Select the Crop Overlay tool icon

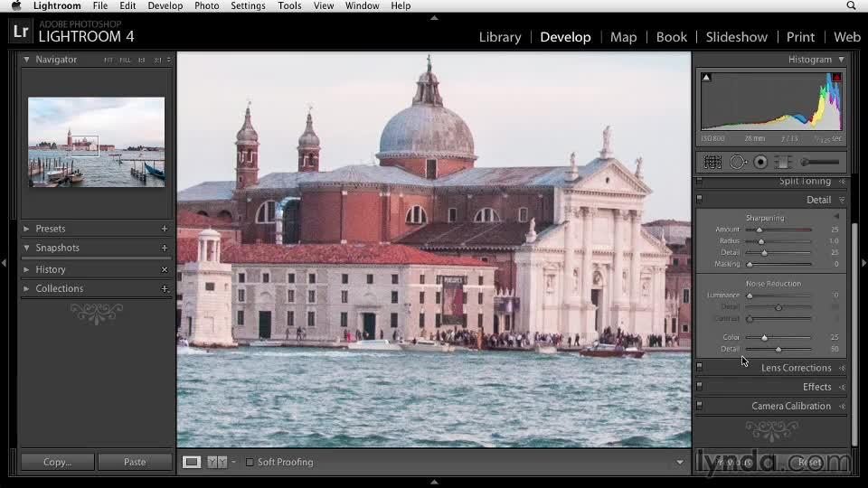pos(712,162)
